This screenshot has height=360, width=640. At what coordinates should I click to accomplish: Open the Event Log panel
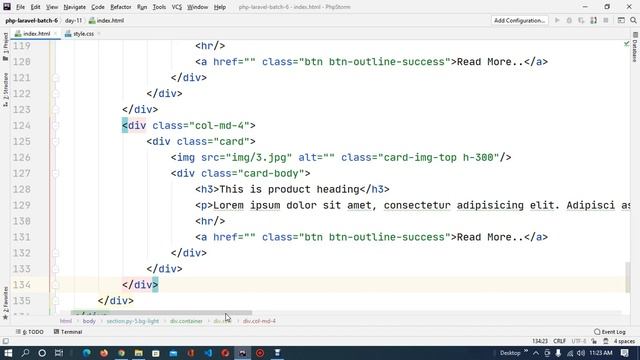coord(610,332)
